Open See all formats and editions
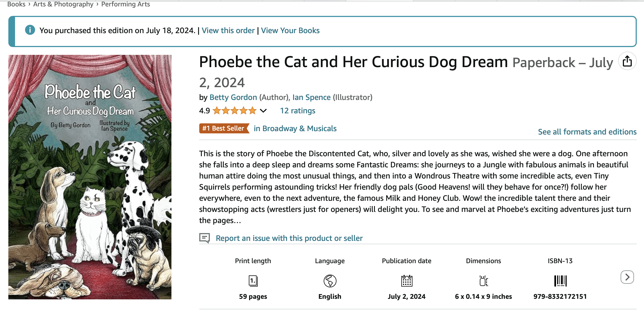 pyautogui.click(x=587, y=132)
